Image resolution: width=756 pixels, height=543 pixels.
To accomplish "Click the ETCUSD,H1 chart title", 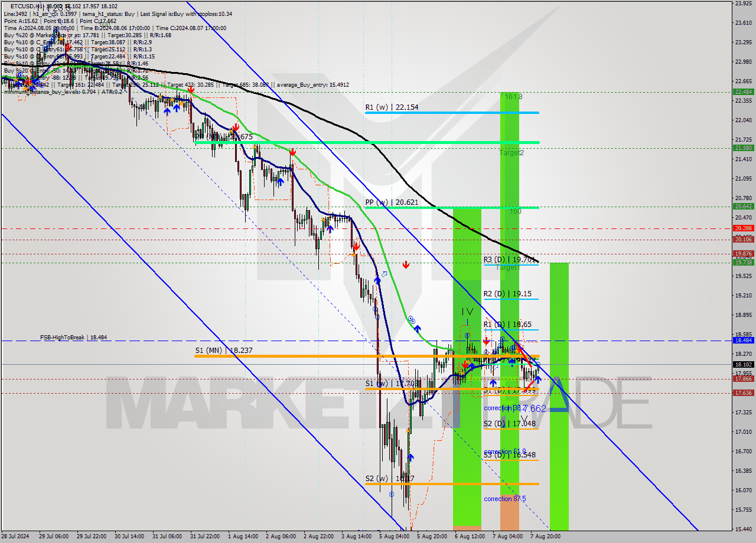I will point(27,6).
